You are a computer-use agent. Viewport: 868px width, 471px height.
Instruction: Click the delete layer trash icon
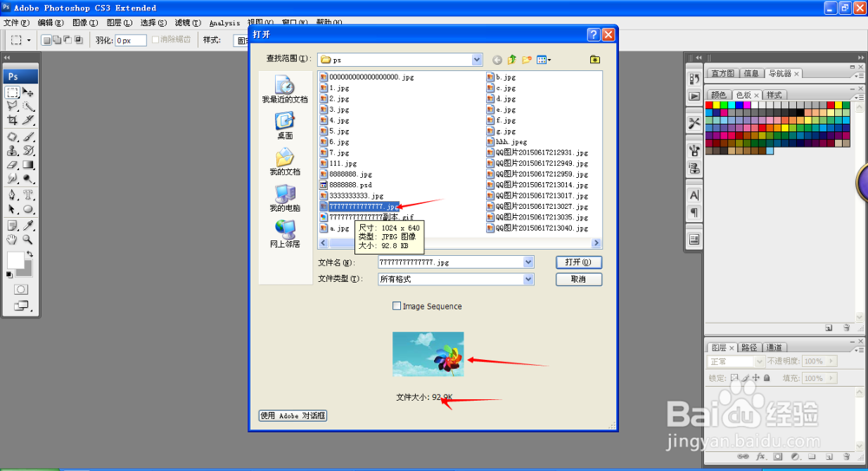[x=845, y=456]
